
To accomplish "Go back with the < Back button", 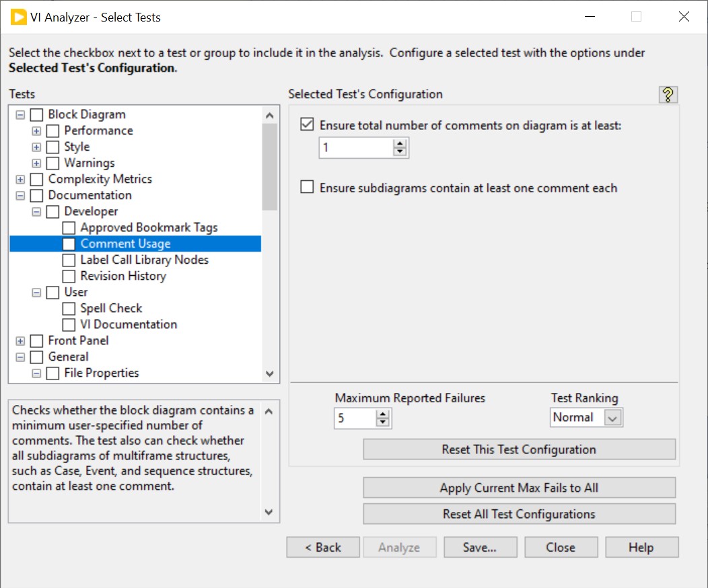I will tap(323, 548).
